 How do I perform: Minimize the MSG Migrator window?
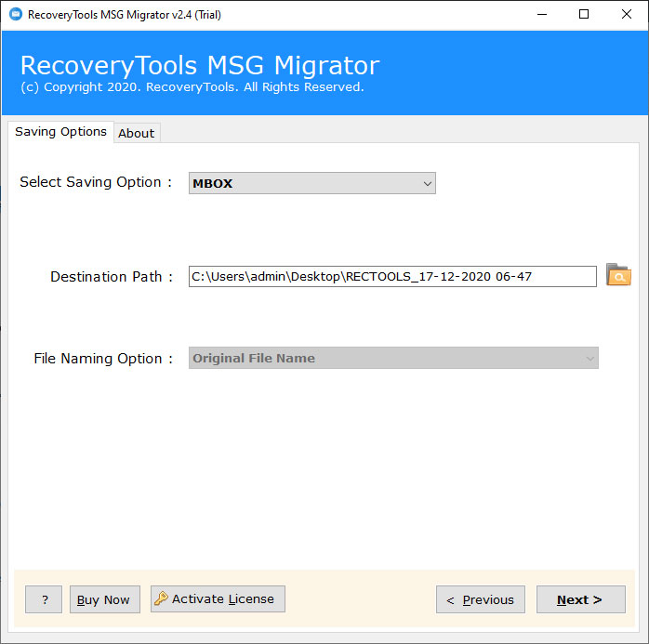point(542,15)
